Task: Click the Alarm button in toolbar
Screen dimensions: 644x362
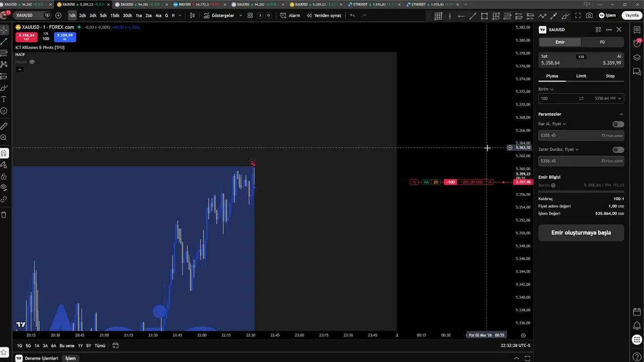Action: click(290, 16)
